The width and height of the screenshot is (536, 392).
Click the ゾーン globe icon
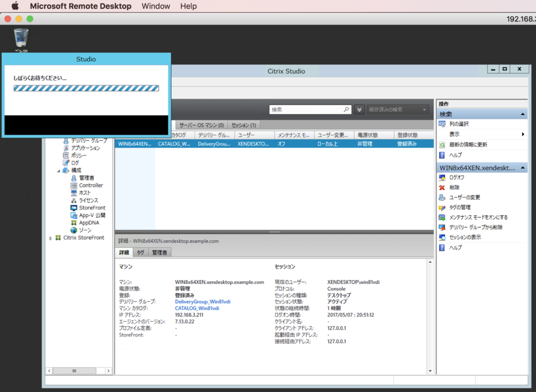pyautogui.click(x=74, y=230)
